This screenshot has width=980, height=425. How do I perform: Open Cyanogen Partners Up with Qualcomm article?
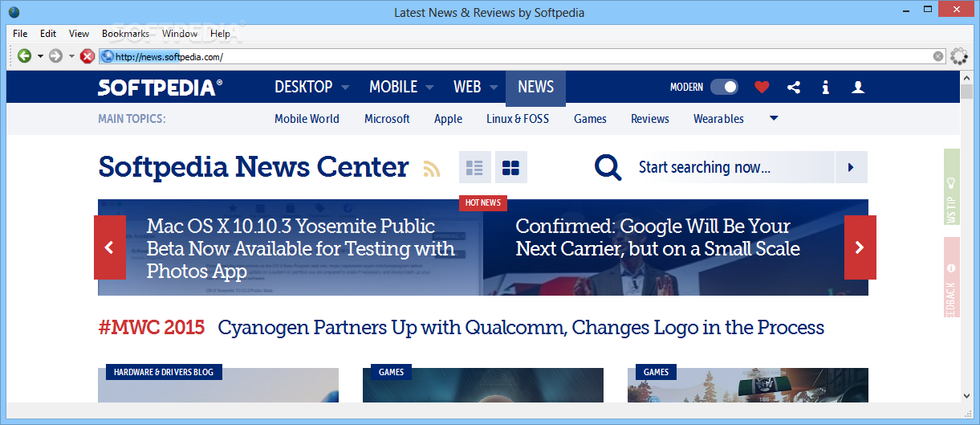pyautogui.click(x=521, y=328)
